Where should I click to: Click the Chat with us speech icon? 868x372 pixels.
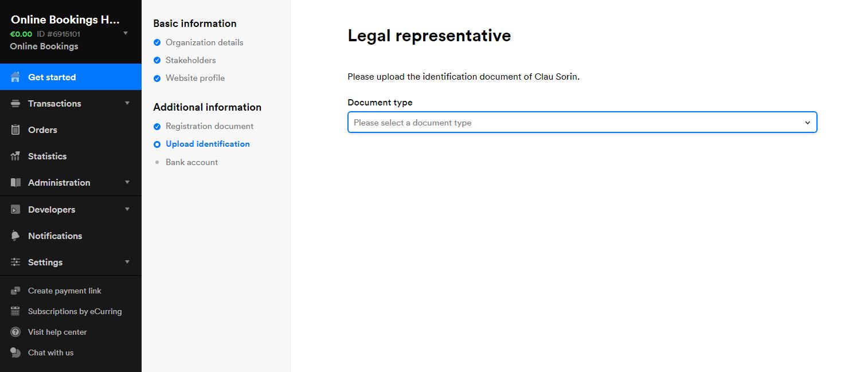[15, 353]
